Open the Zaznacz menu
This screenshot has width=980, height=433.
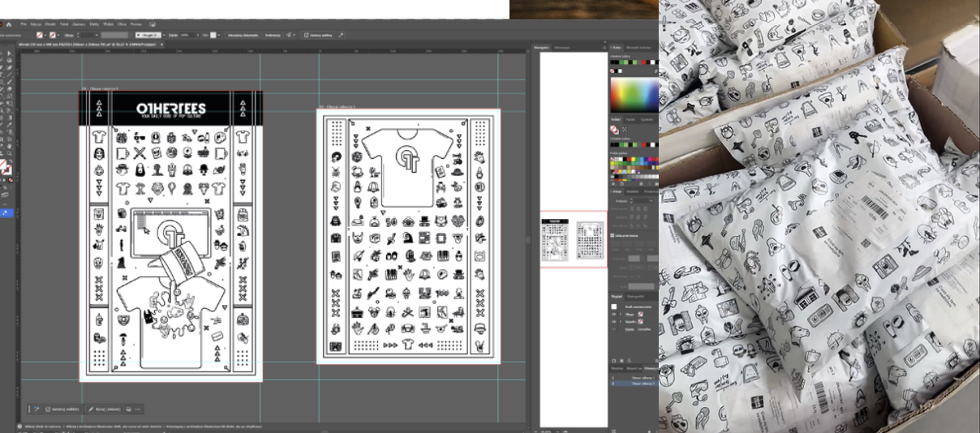click(x=80, y=24)
